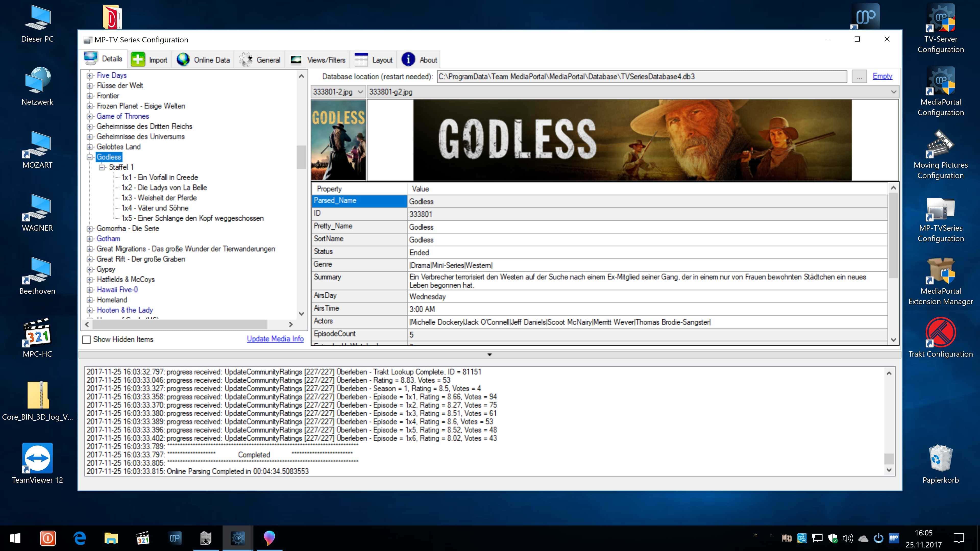Click the Update Media Info link
Image resolution: width=980 pixels, height=551 pixels.
[275, 339]
